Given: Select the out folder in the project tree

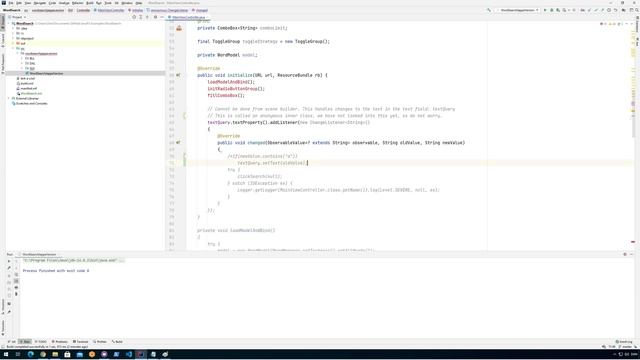Looking at the screenshot, I should 23,43.
